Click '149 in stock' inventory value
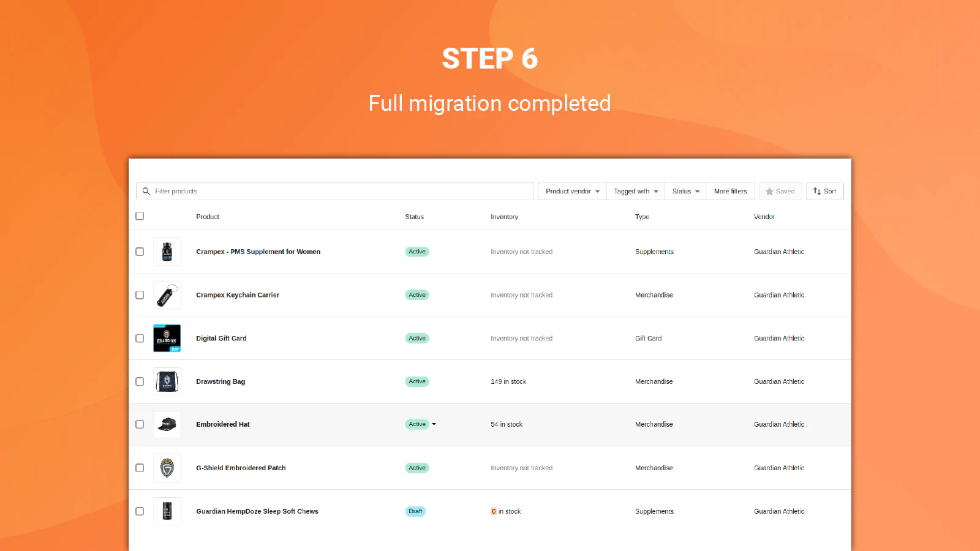This screenshot has width=980, height=551. pyautogui.click(x=508, y=381)
